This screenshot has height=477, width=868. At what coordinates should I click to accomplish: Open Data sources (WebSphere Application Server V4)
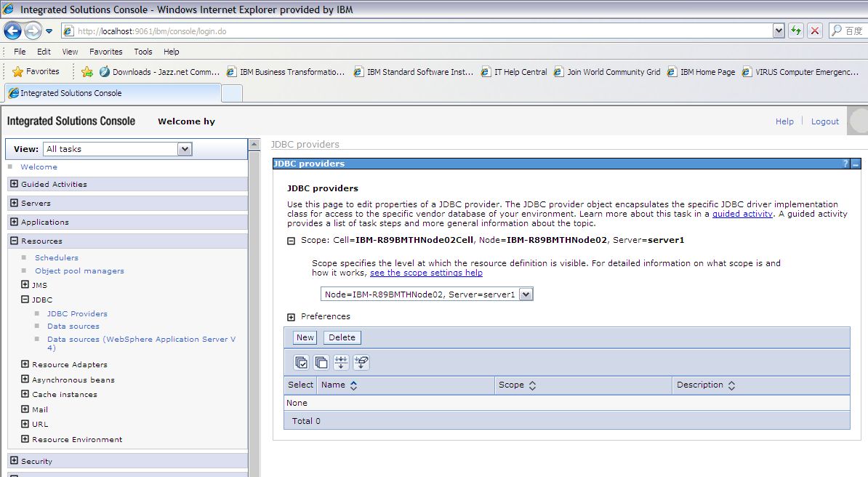141,343
